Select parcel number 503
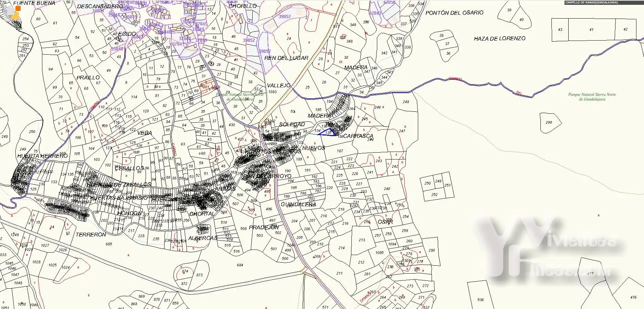This screenshot has width=644, height=309. (260, 235)
